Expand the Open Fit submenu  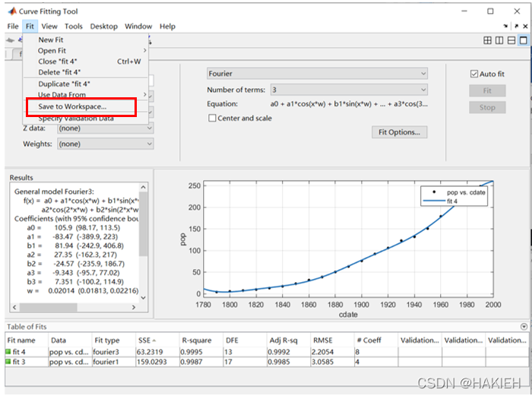(85, 51)
